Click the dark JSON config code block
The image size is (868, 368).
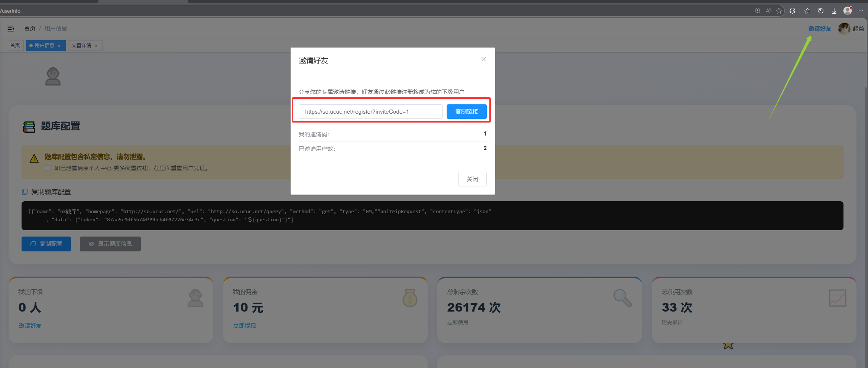pos(433,216)
